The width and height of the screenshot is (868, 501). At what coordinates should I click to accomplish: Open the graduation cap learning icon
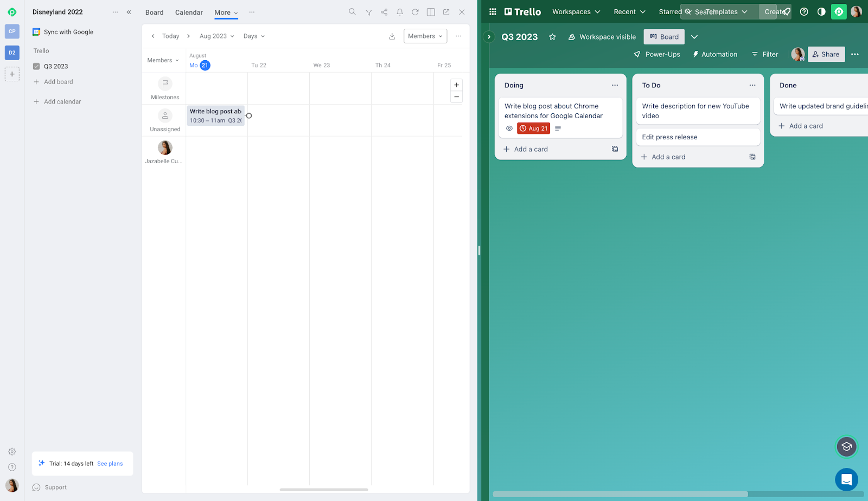tap(846, 447)
